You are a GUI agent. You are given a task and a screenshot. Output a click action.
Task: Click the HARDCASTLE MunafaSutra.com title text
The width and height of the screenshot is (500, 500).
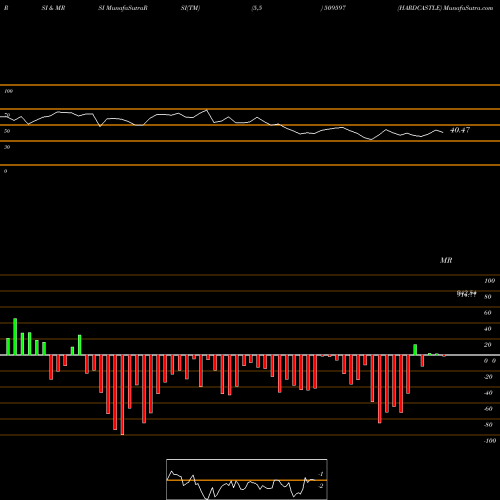click(445, 8)
